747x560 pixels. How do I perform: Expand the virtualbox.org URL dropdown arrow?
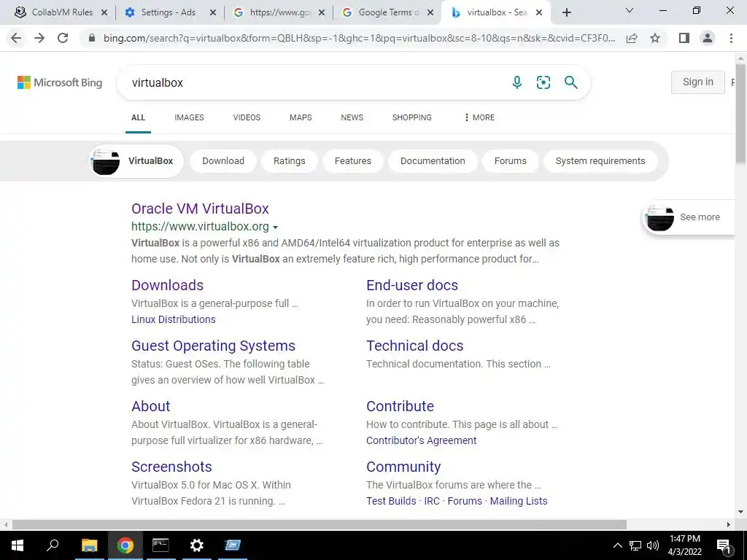[x=275, y=227]
